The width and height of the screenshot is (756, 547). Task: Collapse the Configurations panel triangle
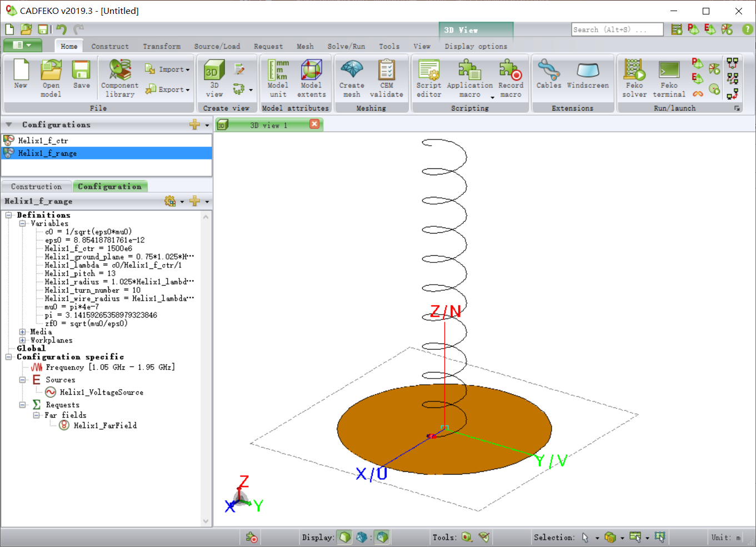tap(9, 125)
